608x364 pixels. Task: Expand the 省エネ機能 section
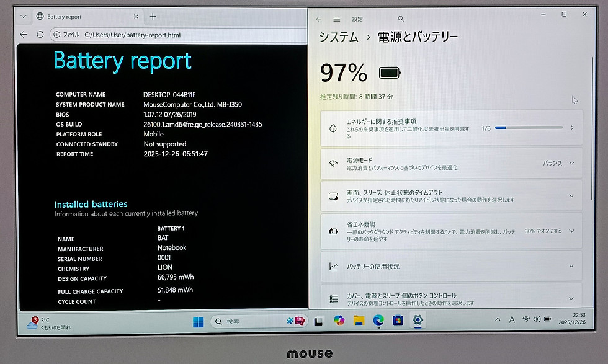[452, 231]
